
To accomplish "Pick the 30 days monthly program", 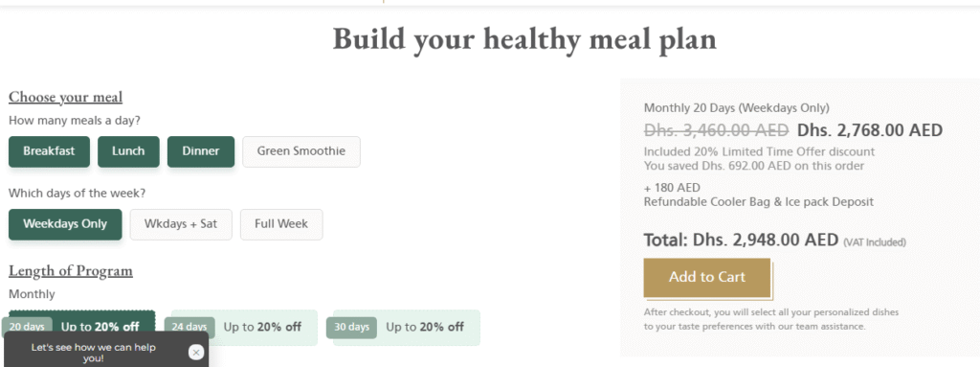I will tap(407, 328).
